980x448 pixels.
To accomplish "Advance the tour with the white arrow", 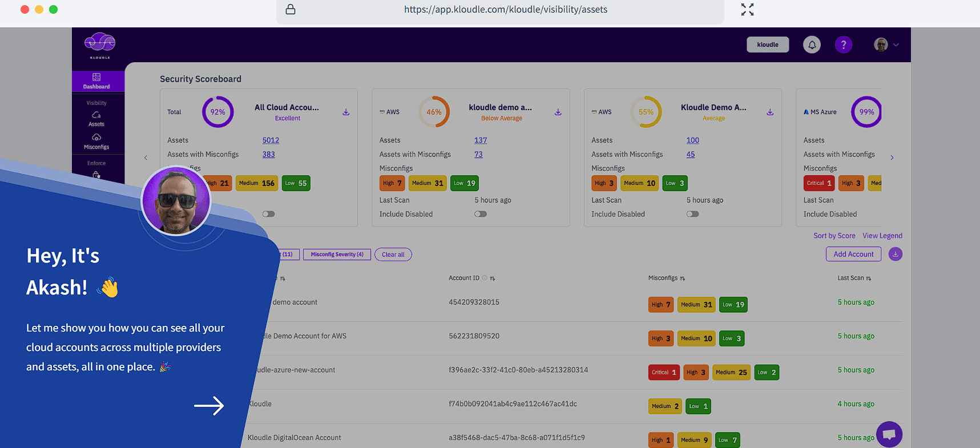I will [x=209, y=406].
